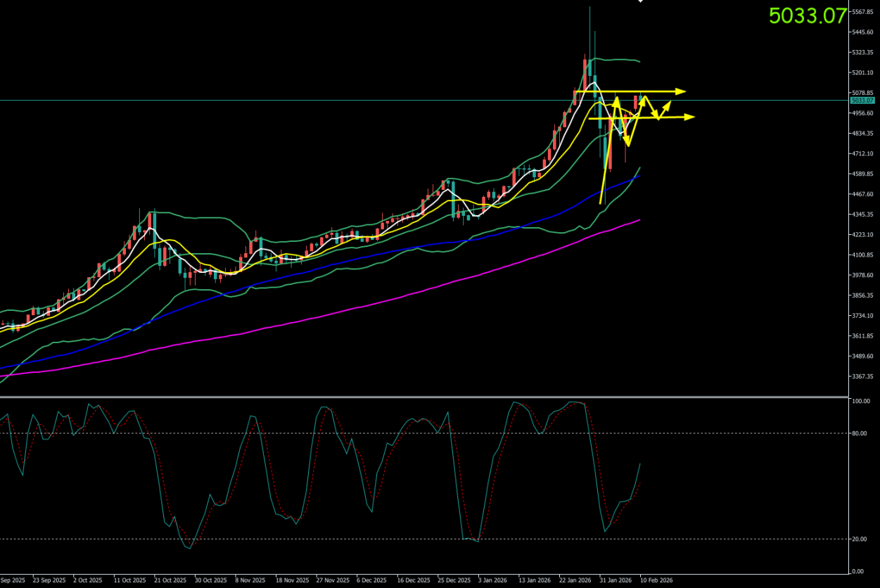880x588 pixels.
Task: Select the upper yellow horizontal arrow's arrowhead
Action: coord(681,91)
